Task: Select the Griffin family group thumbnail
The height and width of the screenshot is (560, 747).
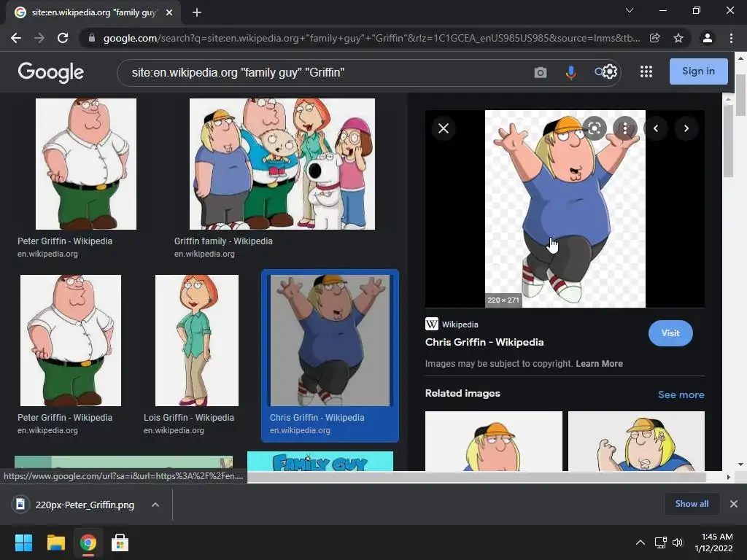Action: coord(282,164)
